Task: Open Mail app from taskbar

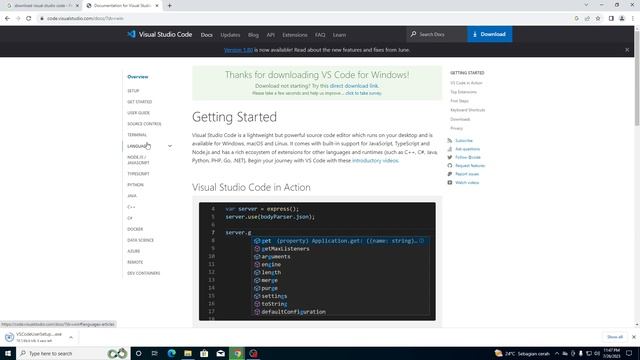Action: pos(220,353)
